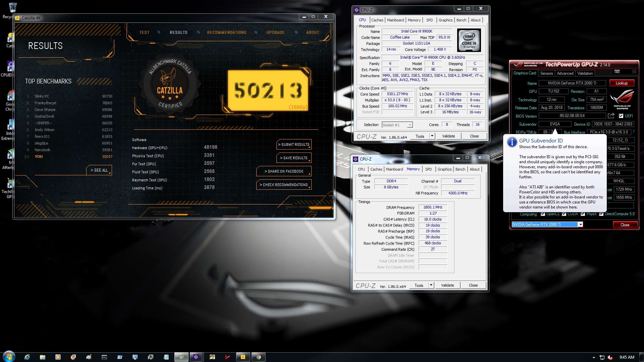Click red checkmark taskbar icon
The width and height of the screenshot is (644, 362).
click(228, 357)
